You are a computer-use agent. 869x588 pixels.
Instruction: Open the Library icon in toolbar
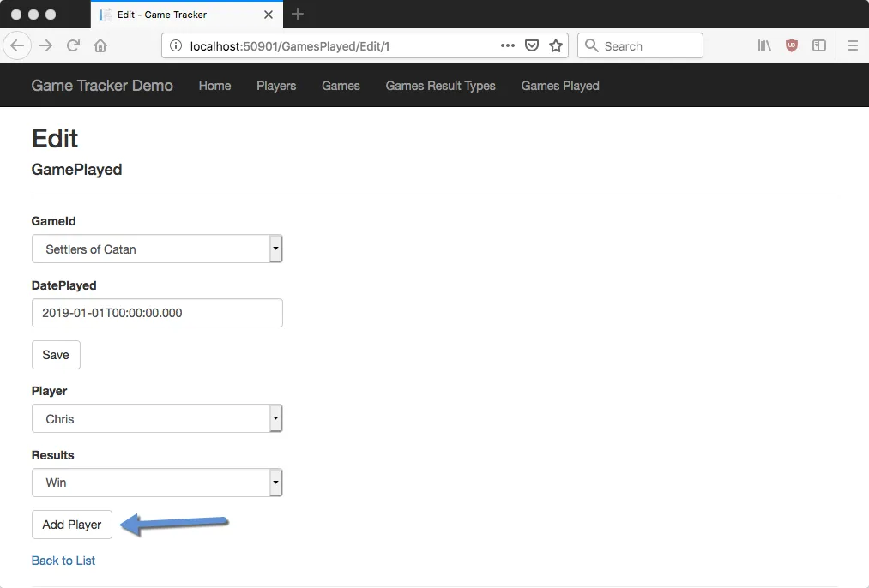tap(764, 45)
